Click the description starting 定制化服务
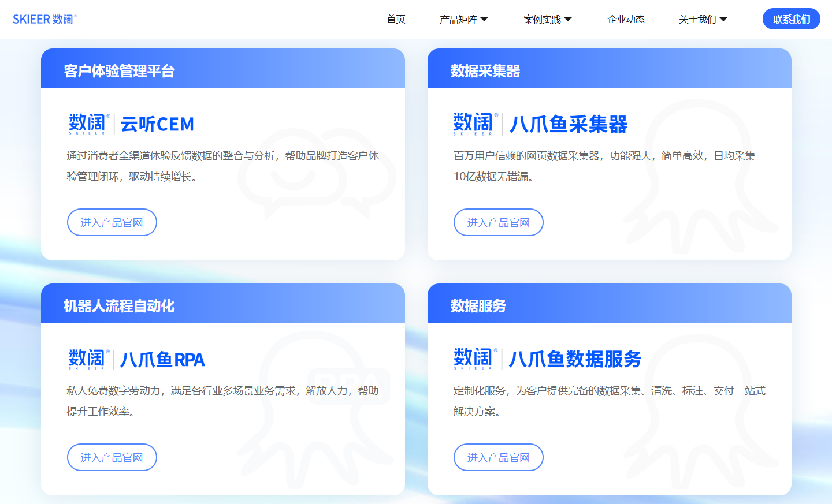 610,401
